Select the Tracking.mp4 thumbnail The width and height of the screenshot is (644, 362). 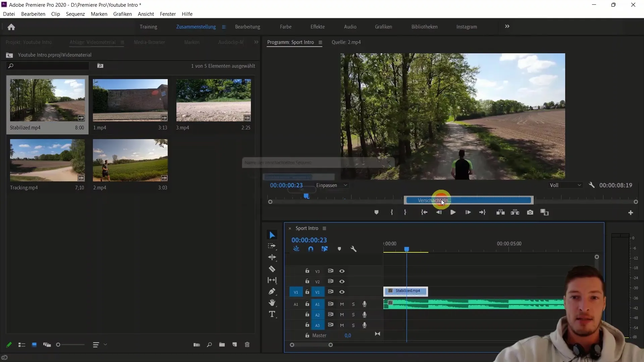pyautogui.click(x=47, y=160)
